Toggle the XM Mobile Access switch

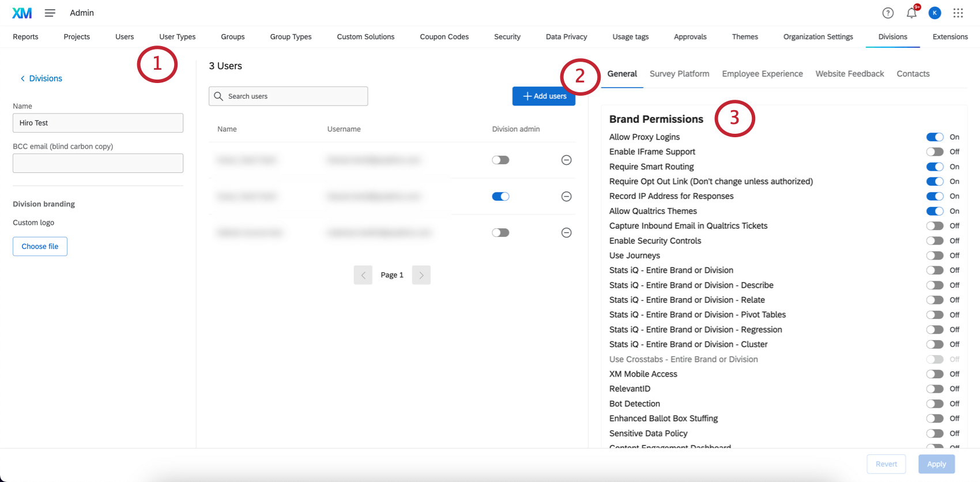click(934, 374)
